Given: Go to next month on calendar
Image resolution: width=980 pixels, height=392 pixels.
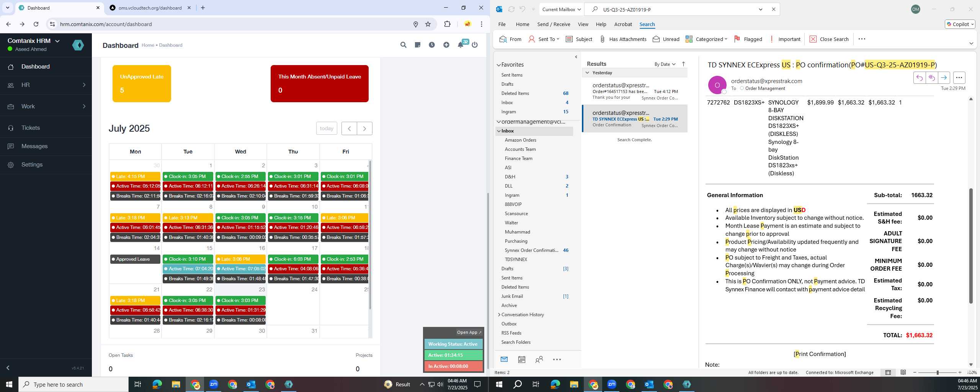Looking at the screenshot, I should tap(364, 128).
